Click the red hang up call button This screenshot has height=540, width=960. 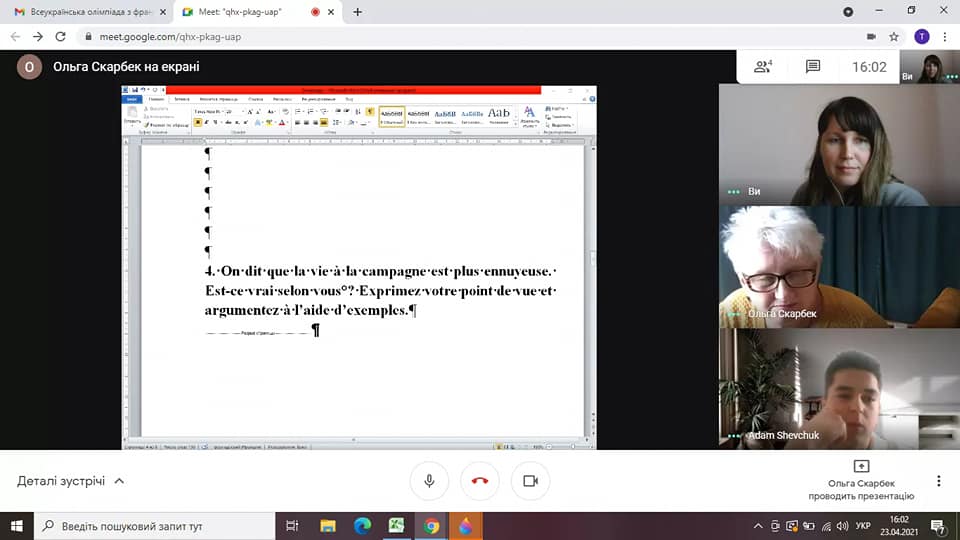[x=480, y=481]
